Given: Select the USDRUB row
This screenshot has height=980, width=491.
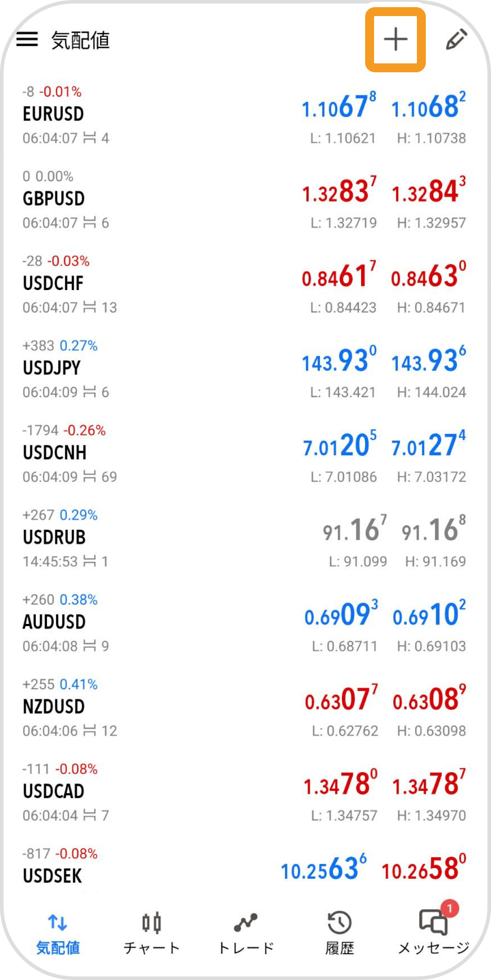Looking at the screenshot, I should pos(245,538).
